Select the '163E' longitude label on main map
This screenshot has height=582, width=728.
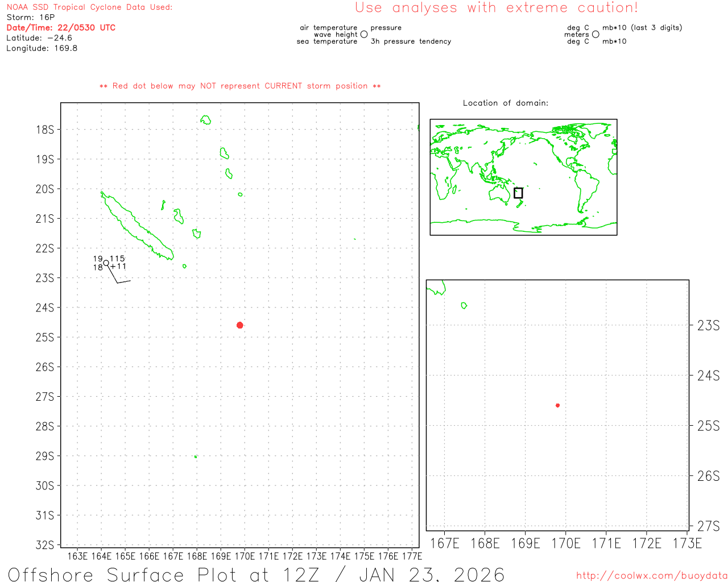point(78,556)
